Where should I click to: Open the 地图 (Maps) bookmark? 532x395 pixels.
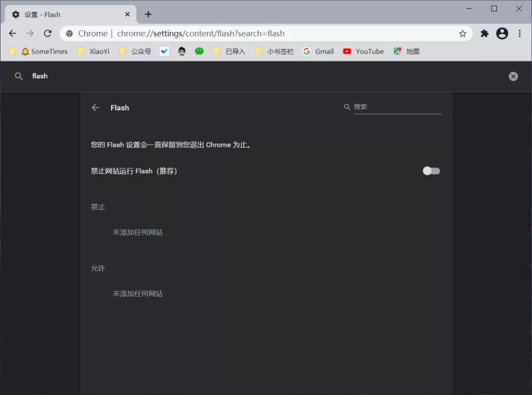pos(407,51)
